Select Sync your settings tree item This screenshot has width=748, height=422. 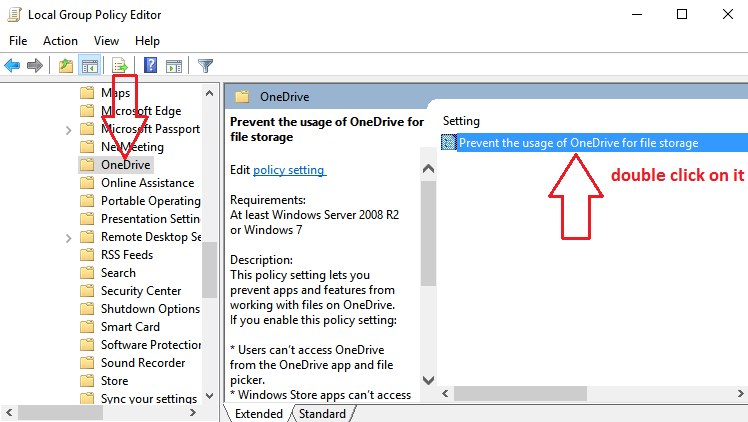coord(149,399)
